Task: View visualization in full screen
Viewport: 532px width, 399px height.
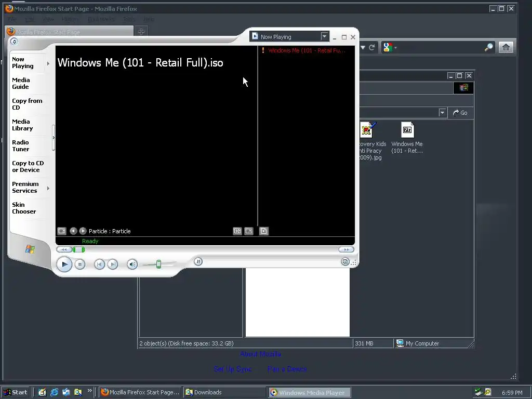Action: tap(249, 231)
